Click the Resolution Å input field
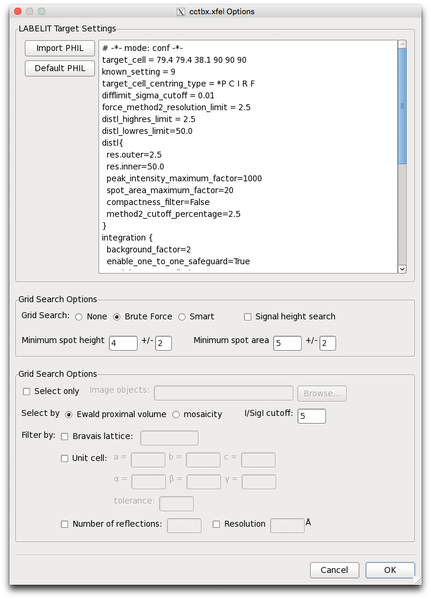The width and height of the screenshot is (431, 599). pos(287,525)
